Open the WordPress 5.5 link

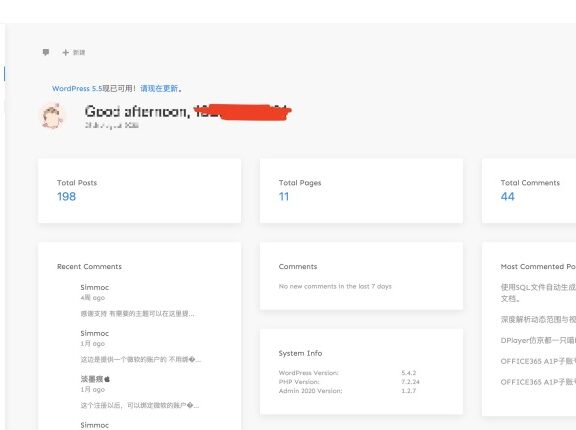point(77,88)
